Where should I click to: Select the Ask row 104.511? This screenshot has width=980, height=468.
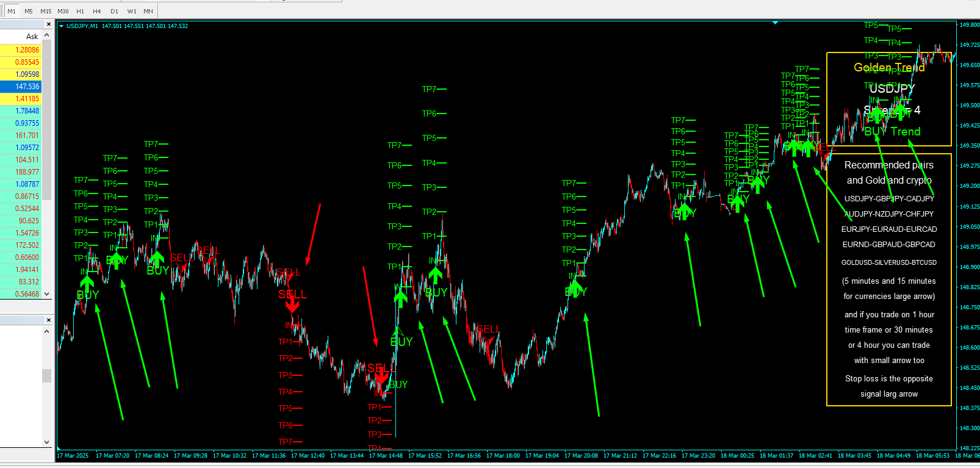click(x=21, y=160)
